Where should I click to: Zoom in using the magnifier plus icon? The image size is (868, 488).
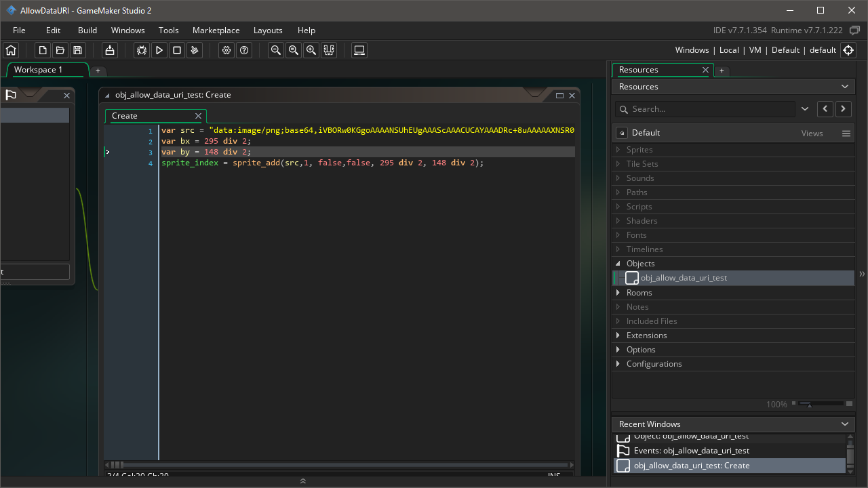click(311, 50)
